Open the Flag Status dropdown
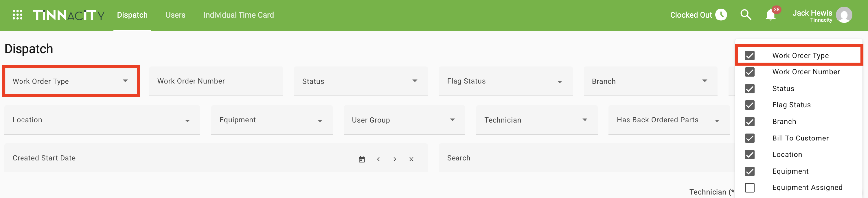Image resolution: width=868 pixels, height=198 pixels. pos(505,81)
